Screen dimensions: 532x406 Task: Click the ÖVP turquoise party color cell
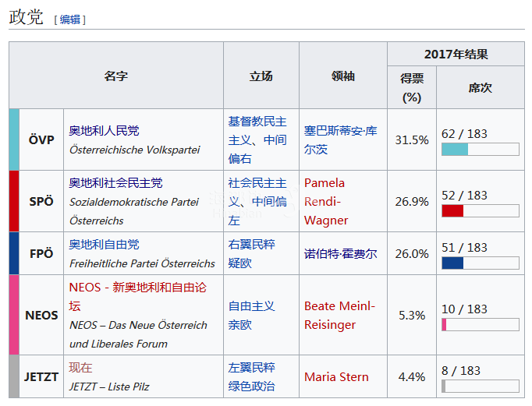click(14, 139)
